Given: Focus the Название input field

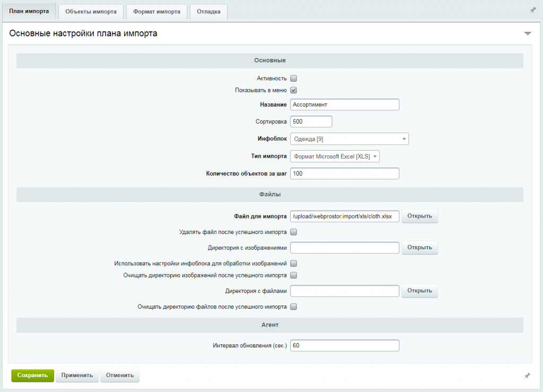Looking at the screenshot, I should coord(345,104).
